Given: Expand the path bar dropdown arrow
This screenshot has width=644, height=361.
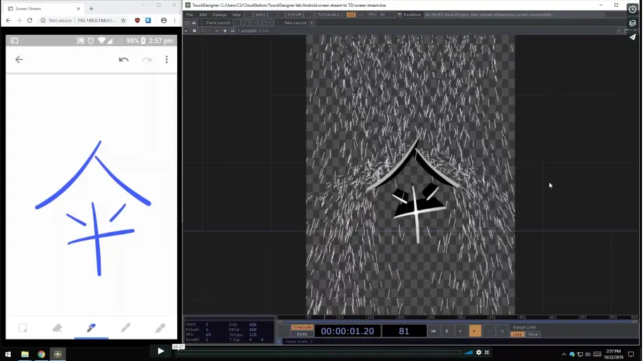Looking at the screenshot, I should coord(186,31).
